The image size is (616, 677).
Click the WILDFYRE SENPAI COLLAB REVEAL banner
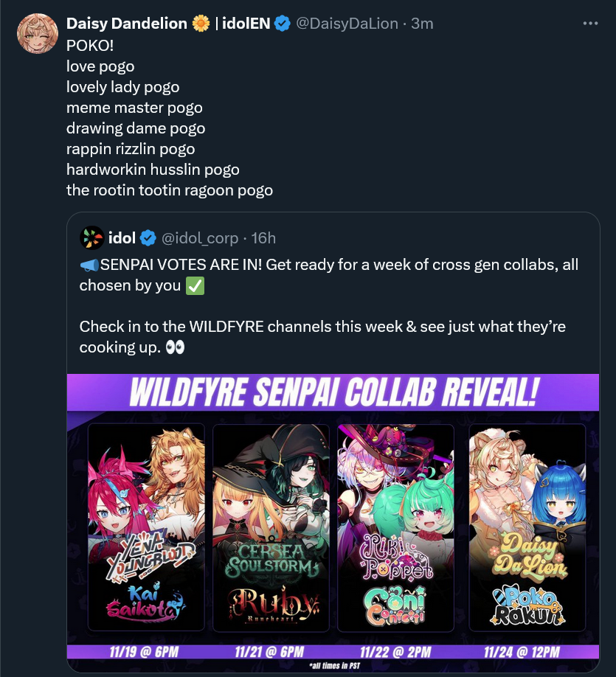click(333, 392)
